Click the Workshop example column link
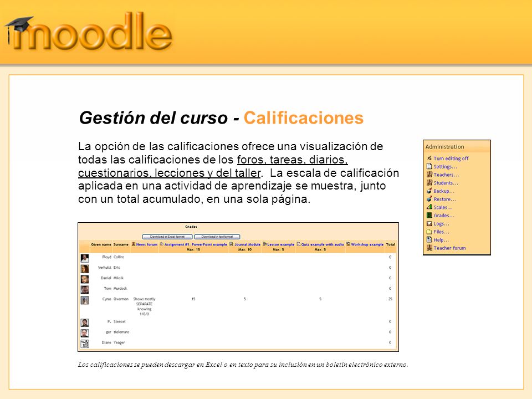Screen dimensions: 532x399 (x=367, y=244)
